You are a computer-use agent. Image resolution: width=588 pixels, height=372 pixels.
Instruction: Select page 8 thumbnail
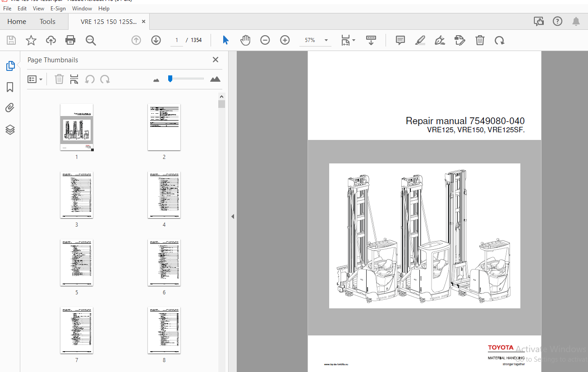[164, 330]
